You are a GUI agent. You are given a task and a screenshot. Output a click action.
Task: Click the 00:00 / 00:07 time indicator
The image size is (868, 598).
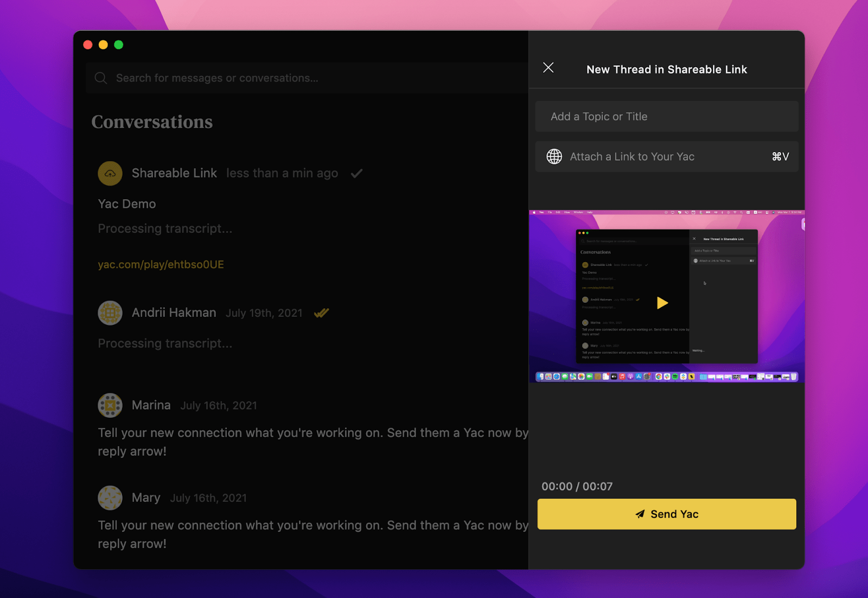[x=577, y=486]
